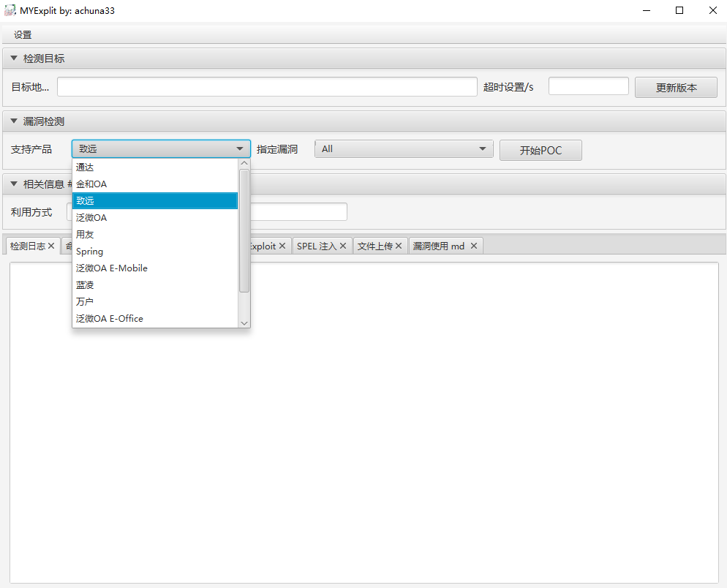Screen dimensions: 727x588
Task: Close the MYExplit window
Action: (712, 10)
